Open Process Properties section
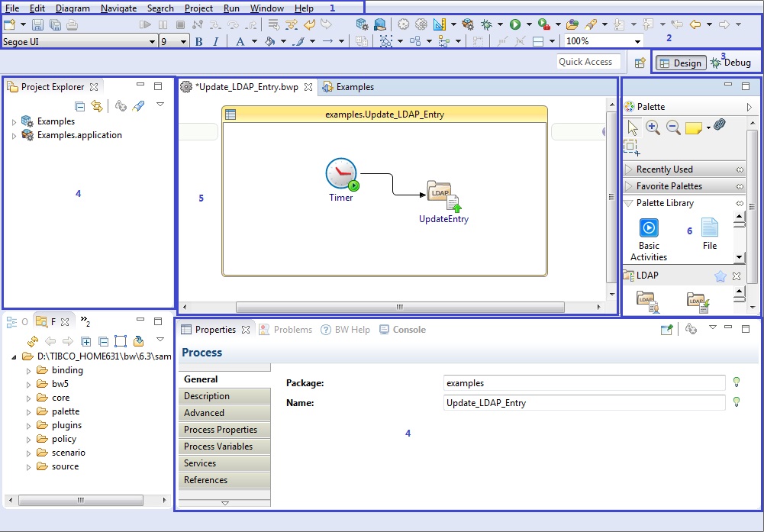 (224, 430)
